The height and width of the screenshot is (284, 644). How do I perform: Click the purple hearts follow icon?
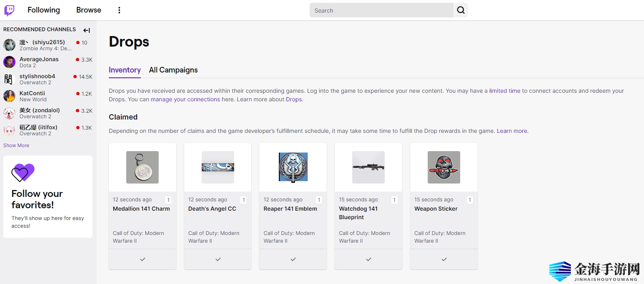[23, 173]
